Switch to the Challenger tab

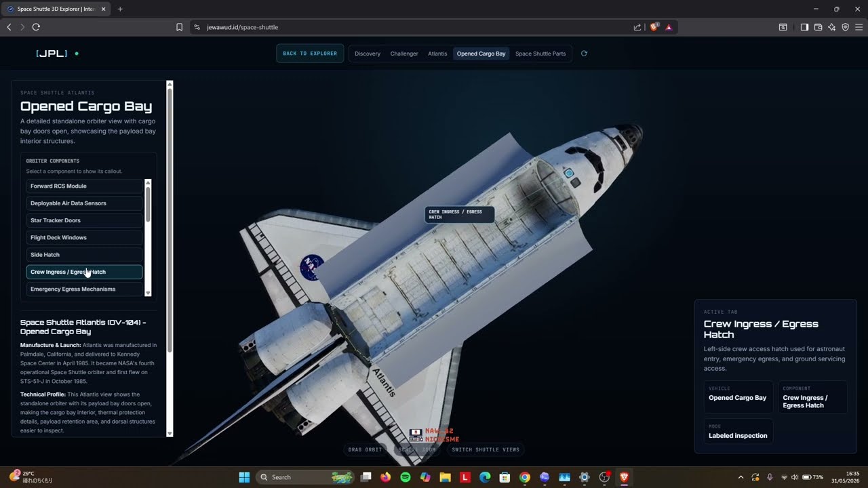[x=404, y=54]
